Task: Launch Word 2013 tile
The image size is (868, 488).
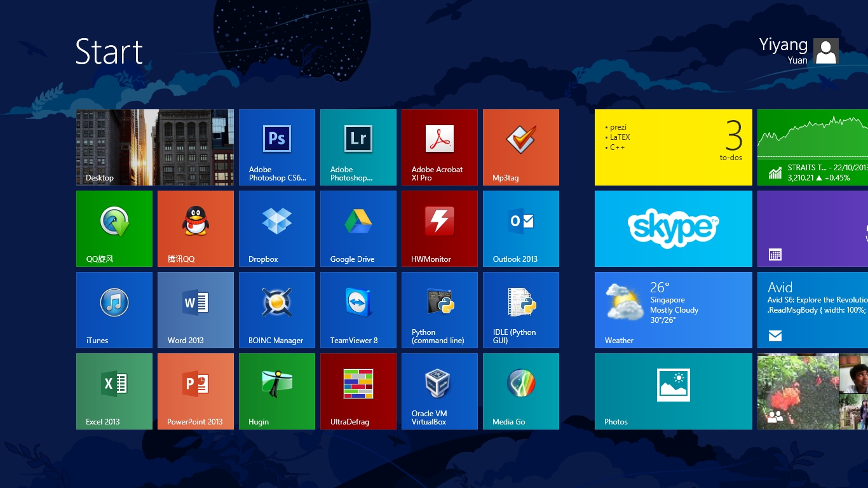Action: pos(196,310)
